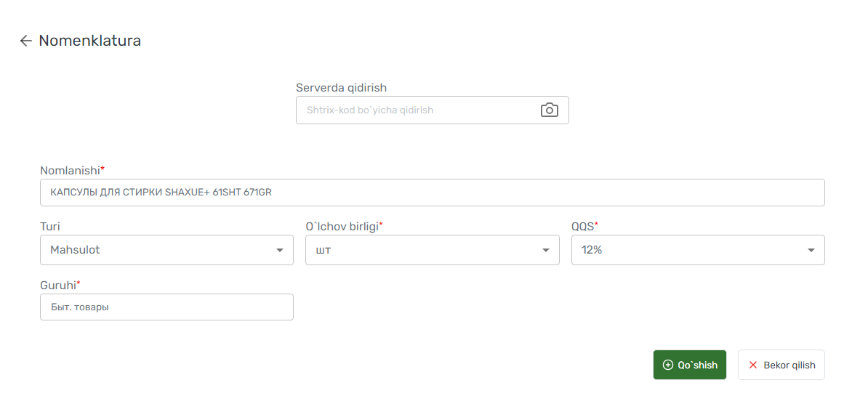
Task: Click the plus circle icon on Qo`shish
Action: pos(668,366)
